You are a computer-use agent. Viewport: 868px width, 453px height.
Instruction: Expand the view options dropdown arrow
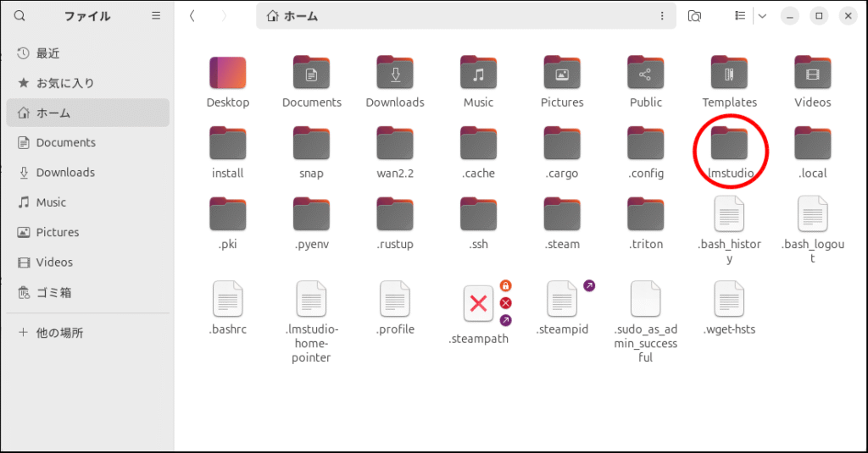point(761,15)
